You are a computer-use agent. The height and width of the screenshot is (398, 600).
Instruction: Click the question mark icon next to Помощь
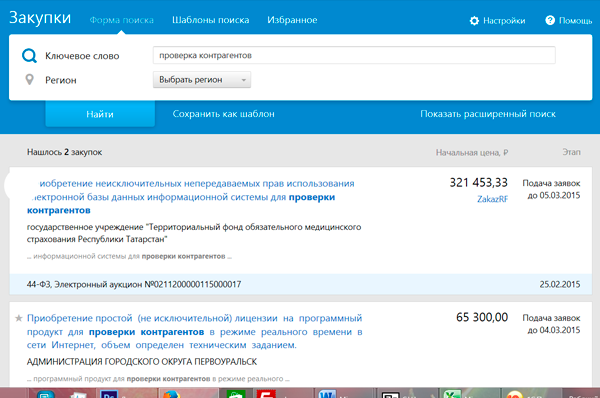pos(550,20)
